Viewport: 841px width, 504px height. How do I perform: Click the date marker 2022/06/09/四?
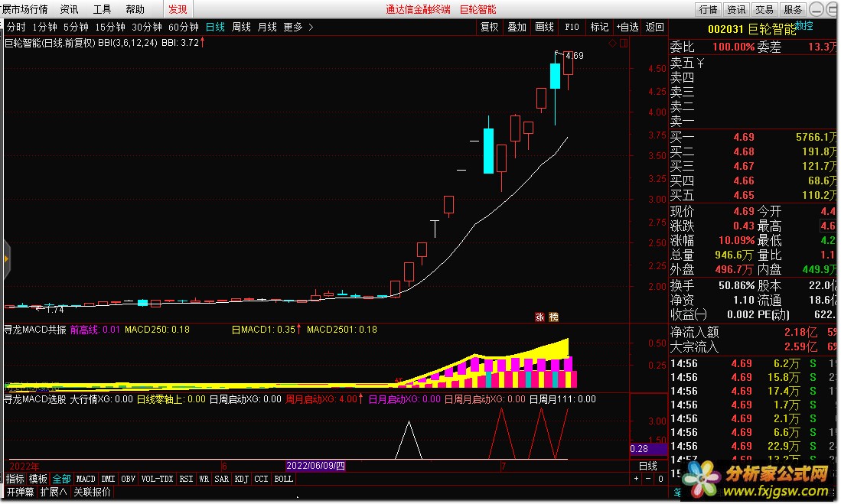315,466
